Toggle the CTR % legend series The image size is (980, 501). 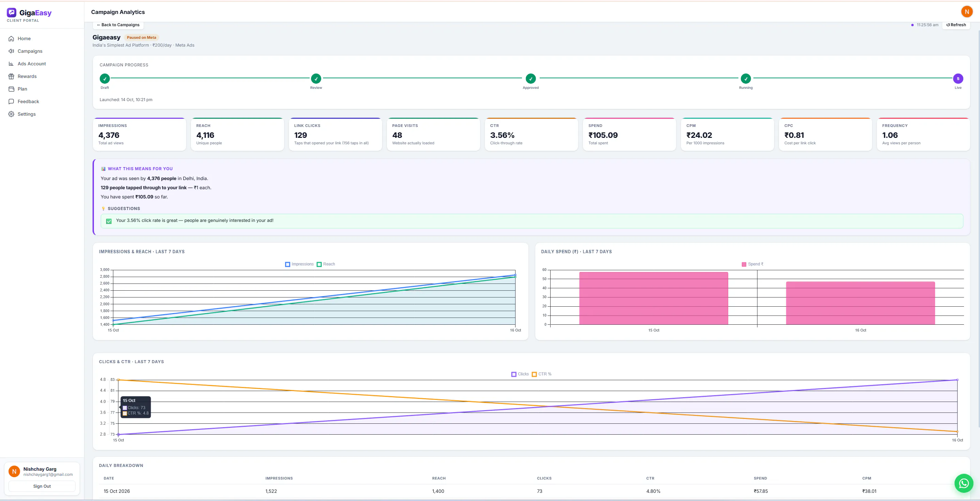click(x=542, y=374)
